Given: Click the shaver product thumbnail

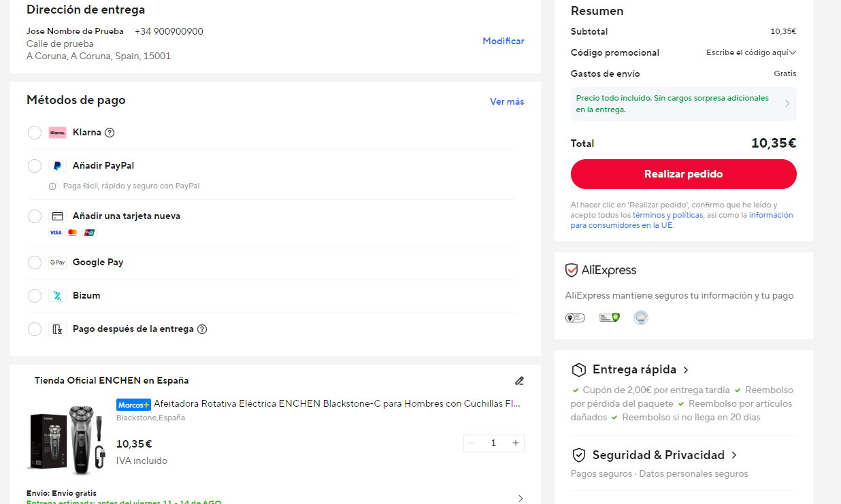Looking at the screenshot, I should pos(67,439).
